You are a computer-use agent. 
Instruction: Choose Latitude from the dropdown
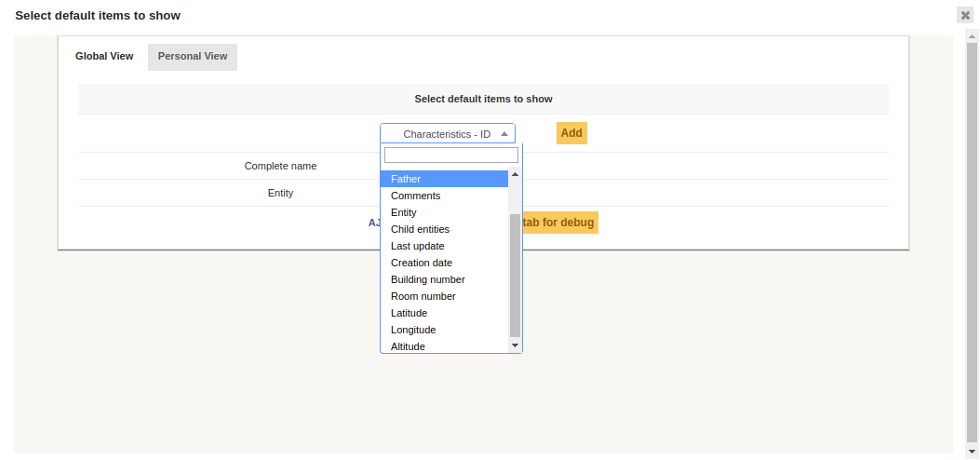pos(444,313)
